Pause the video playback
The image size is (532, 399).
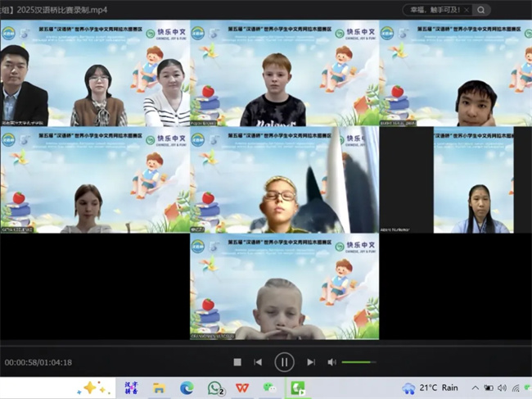click(284, 361)
